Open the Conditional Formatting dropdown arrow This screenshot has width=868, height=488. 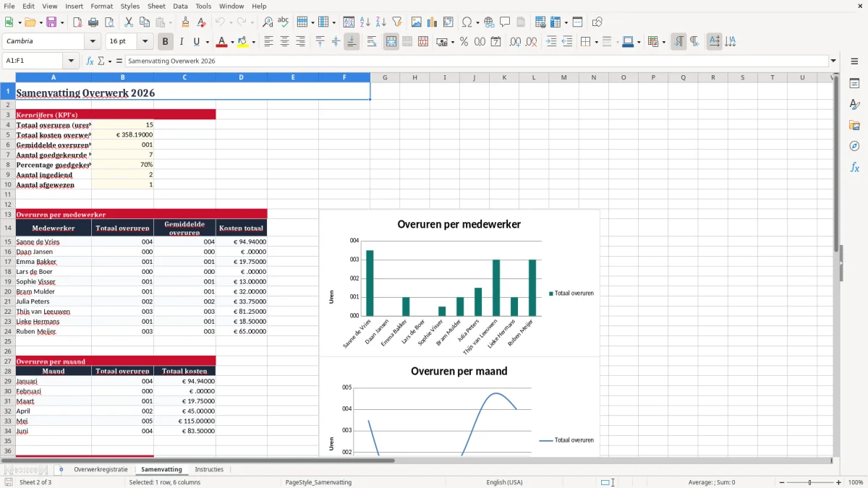pos(664,42)
